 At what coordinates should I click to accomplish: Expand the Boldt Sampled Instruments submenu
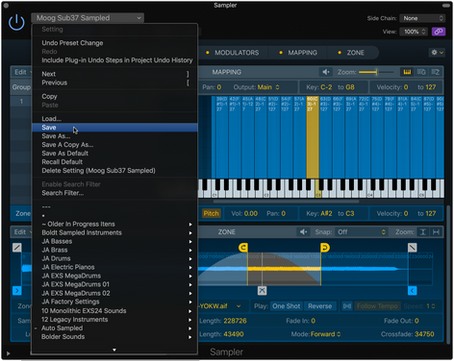115,233
